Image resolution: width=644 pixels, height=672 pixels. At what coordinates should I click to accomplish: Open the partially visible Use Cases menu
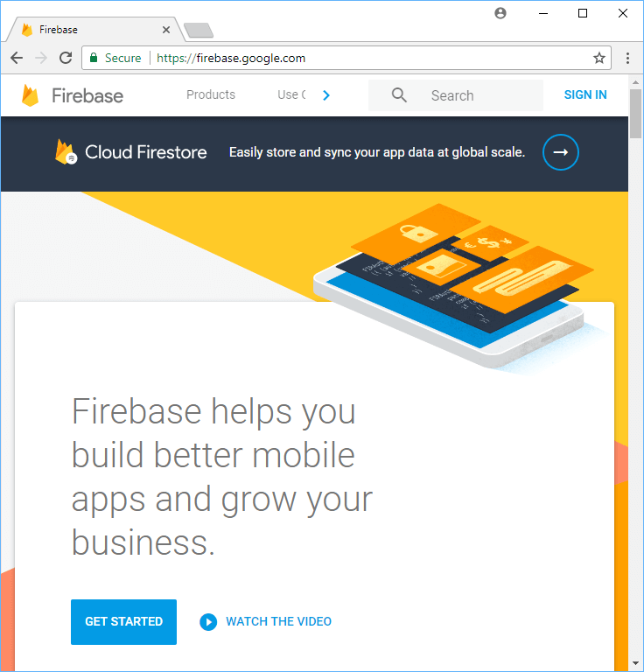tap(291, 94)
